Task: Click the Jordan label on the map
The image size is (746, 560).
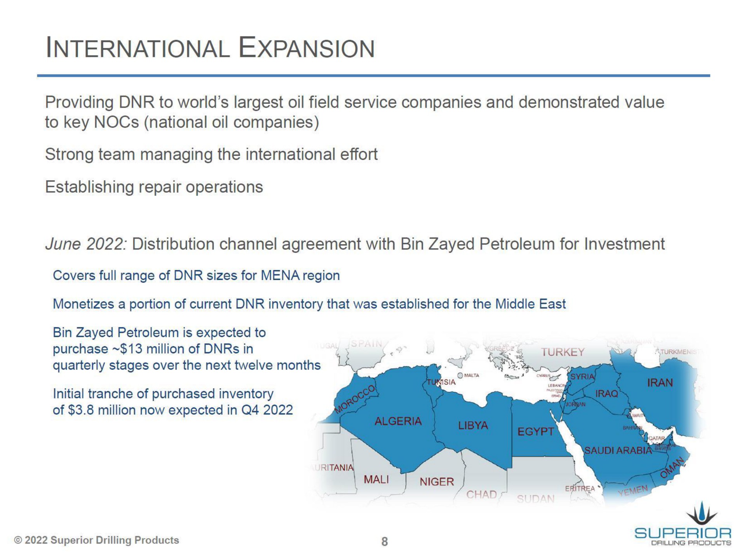Action: (x=575, y=405)
